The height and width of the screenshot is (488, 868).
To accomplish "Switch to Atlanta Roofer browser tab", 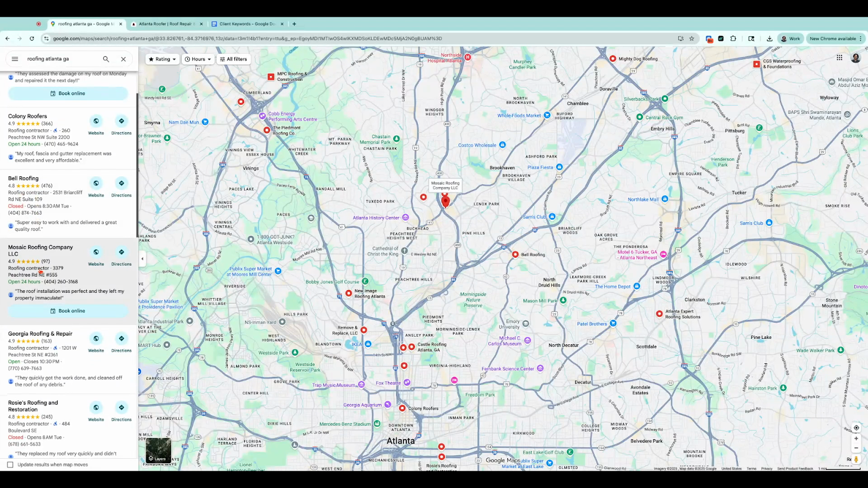I will click(165, 24).
